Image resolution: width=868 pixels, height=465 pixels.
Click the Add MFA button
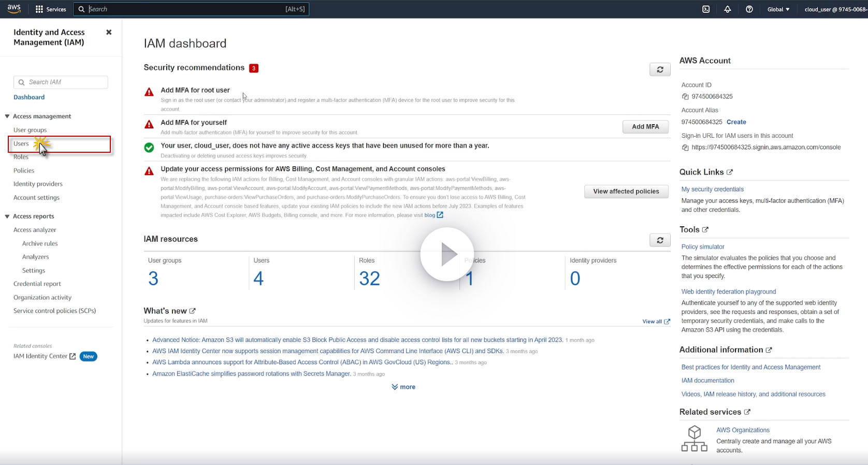tap(645, 127)
